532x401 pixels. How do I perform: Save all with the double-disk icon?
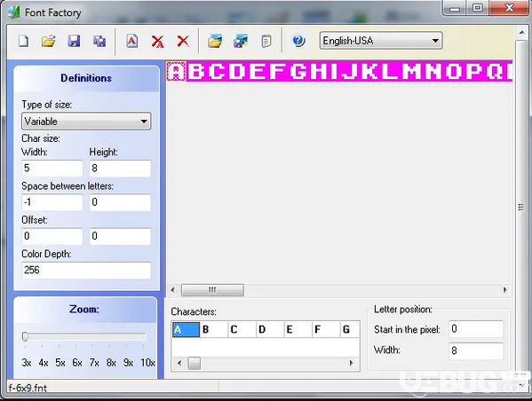[x=99, y=41]
